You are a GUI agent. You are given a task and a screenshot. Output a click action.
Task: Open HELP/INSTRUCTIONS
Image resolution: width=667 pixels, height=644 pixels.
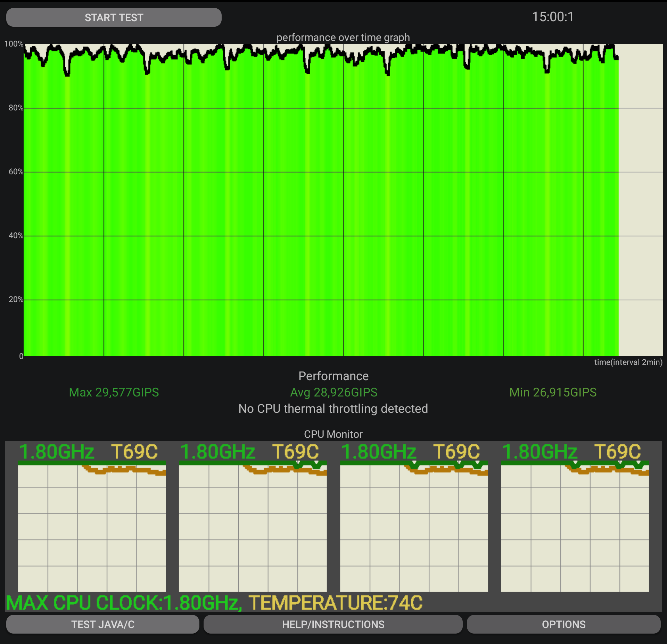click(x=333, y=624)
